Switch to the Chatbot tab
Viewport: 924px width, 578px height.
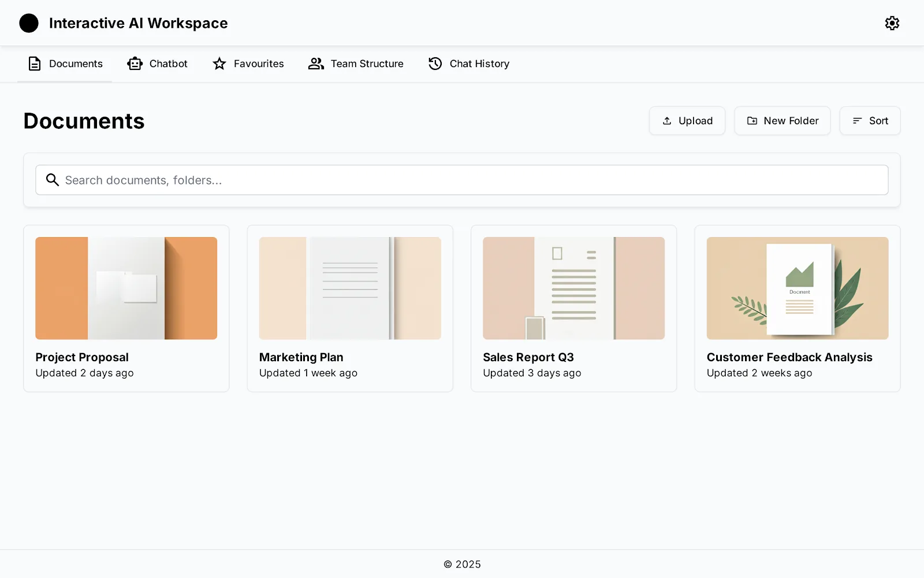tap(157, 64)
